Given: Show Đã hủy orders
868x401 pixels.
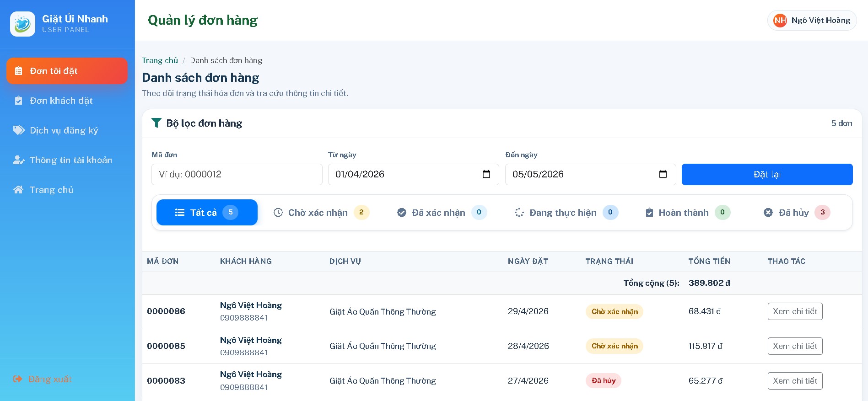Looking at the screenshot, I should pos(797,213).
